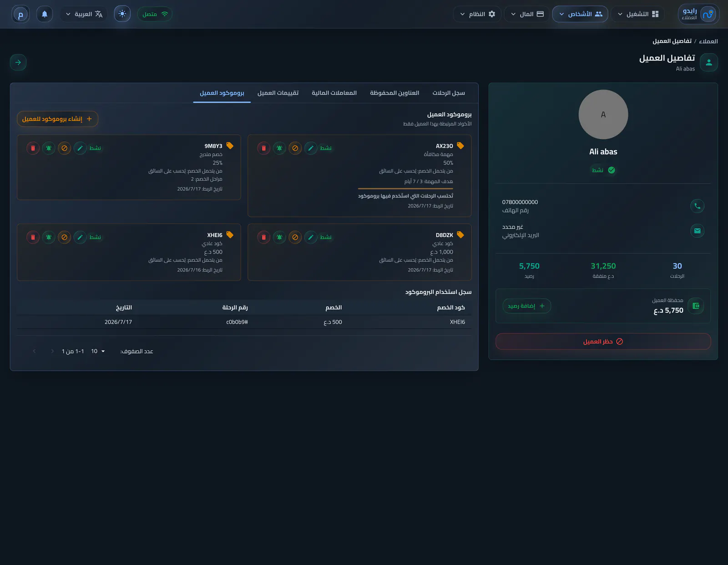
Task: Switch to سجل الرحلات tab
Action: (x=449, y=93)
